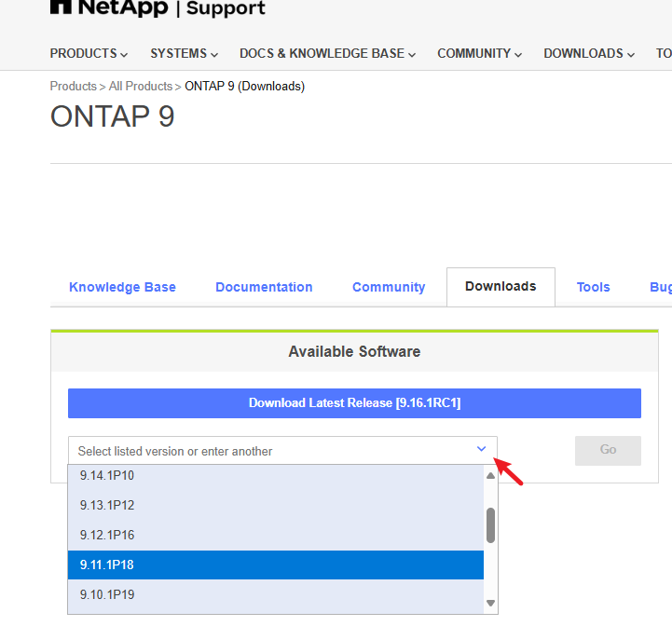Choose version 9.14.1P10 from the list
The height and width of the screenshot is (626, 672).
point(276,476)
